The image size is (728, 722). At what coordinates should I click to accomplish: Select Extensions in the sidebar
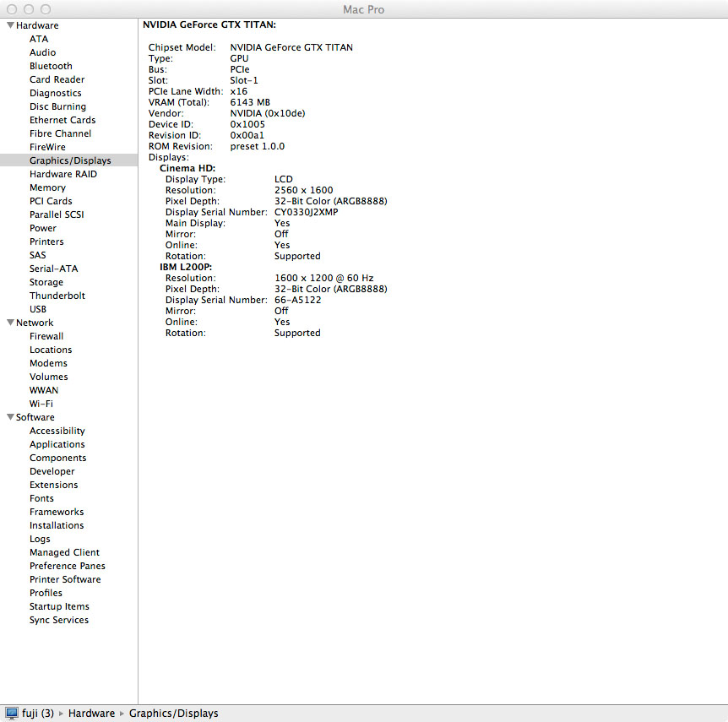coord(53,484)
